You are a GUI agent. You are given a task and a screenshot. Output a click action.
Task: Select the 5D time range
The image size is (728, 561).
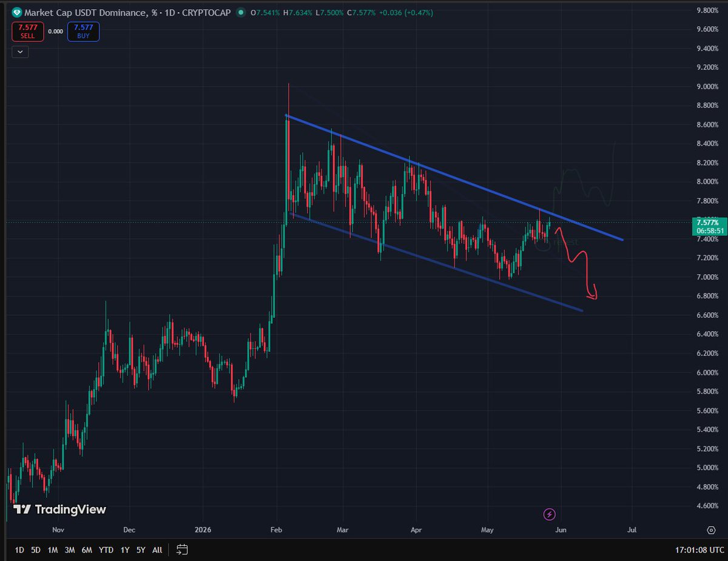pyautogui.click(x=36, y=550)
